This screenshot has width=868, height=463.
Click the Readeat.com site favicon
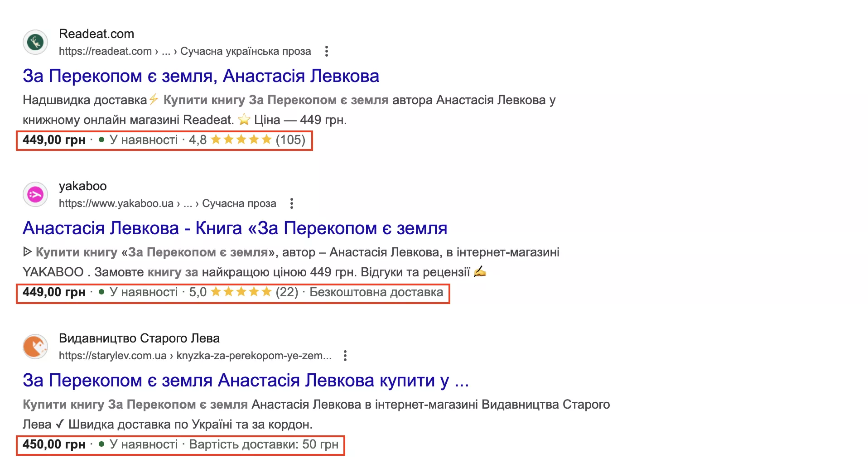coord(35,42)
